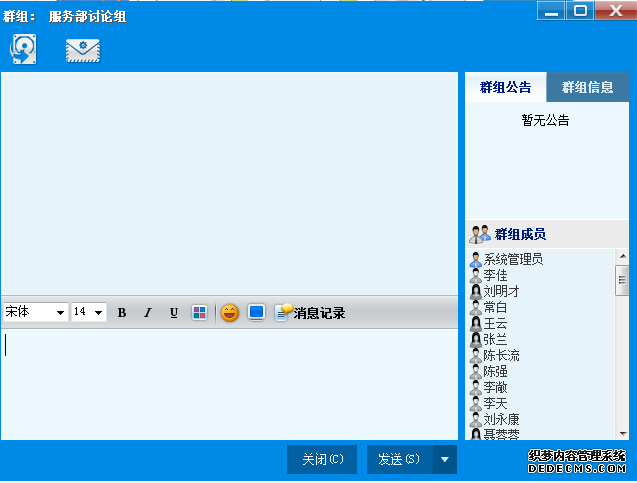The width and height of the screenshot is (637, 483).
Task: Click the message input text area
Action: click(x=230, y=384)
